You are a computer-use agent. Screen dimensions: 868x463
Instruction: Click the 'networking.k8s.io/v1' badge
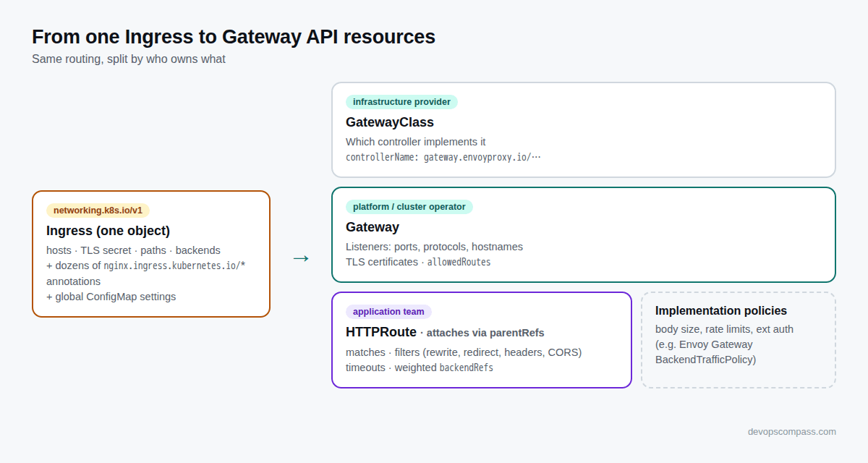(x=98, y=211)
